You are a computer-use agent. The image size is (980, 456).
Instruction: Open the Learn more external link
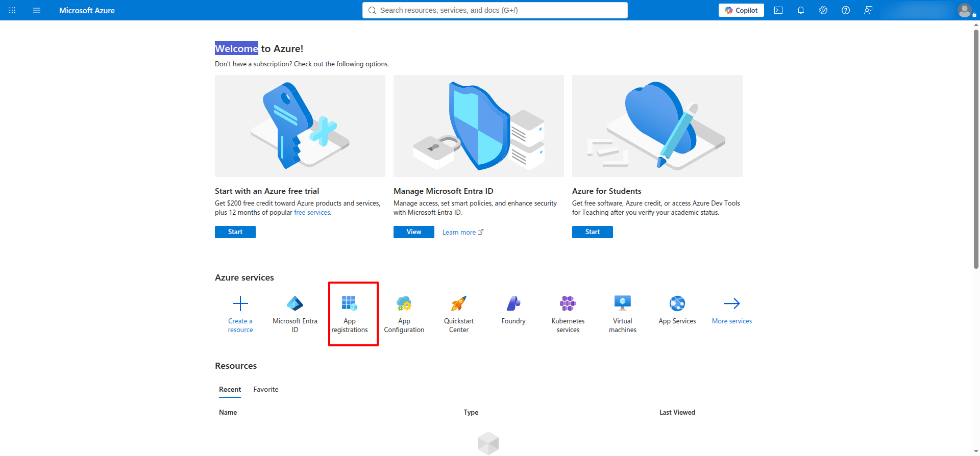pos(463,232)
